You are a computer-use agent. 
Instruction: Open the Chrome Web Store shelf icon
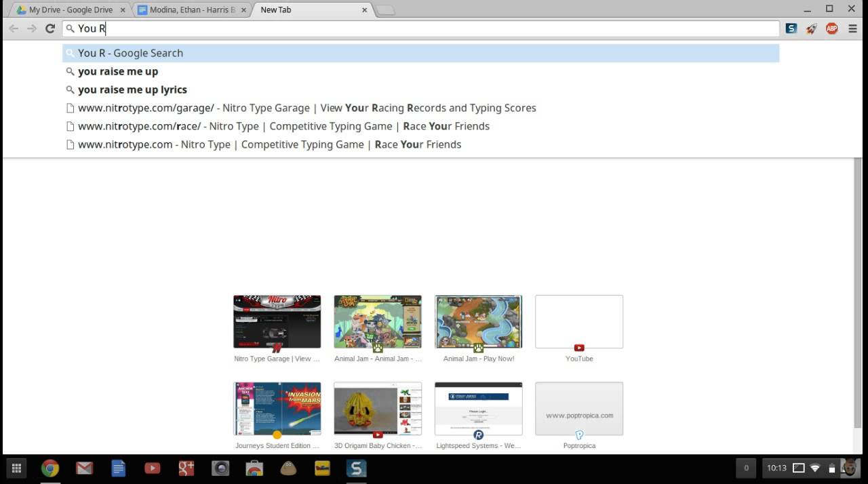tap(254, 468)
